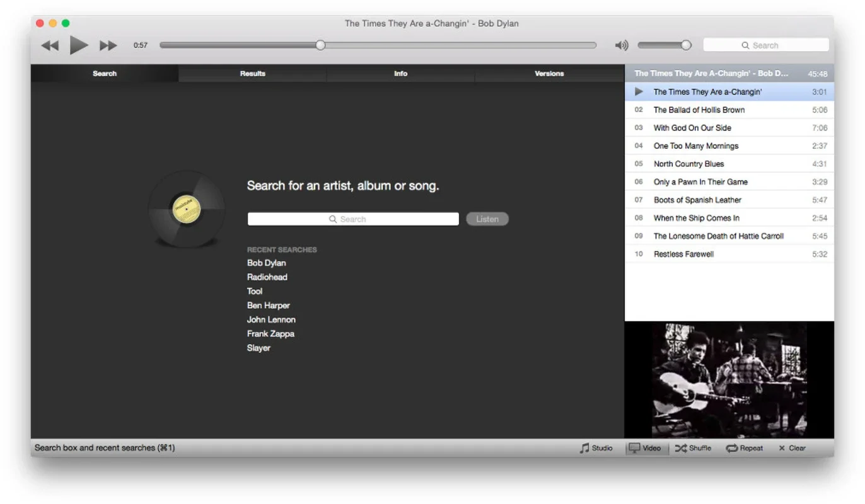Image resolution: width=865 pixels, height=504 pixels.
Task: Click the volume slider knob
Action: (686, 45)
